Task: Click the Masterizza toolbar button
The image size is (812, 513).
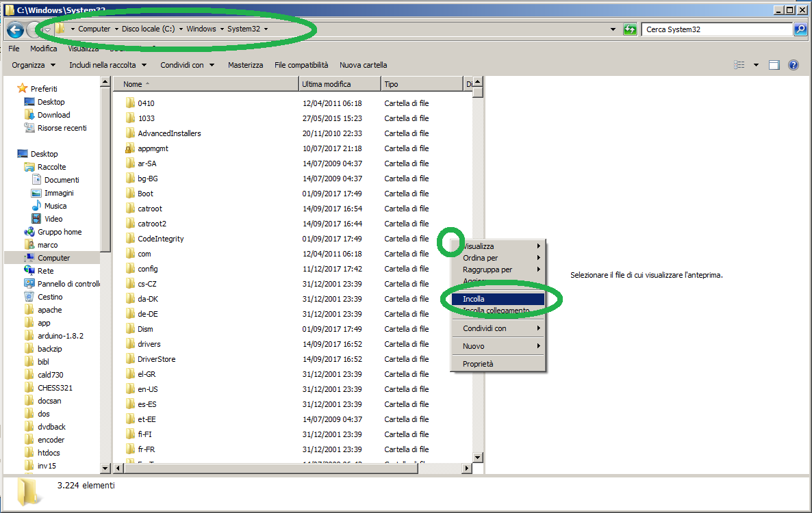Action: (245, 65)
